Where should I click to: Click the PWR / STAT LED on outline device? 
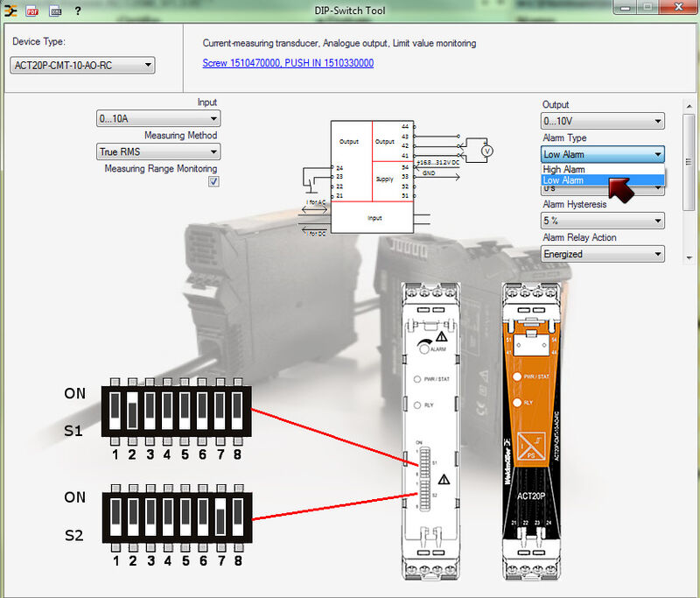(419, 380)
